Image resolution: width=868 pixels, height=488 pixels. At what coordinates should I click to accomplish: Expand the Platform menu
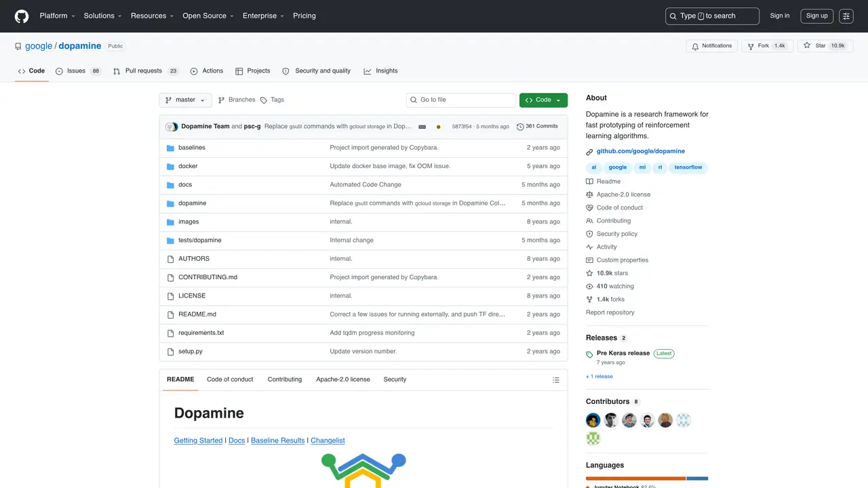coord(57,16)
